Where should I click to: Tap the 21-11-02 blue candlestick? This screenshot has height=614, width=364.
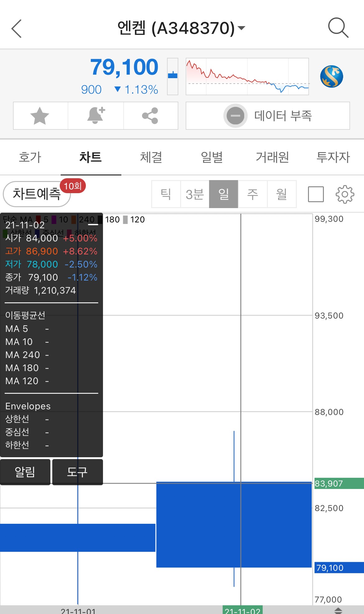(234, 525)
